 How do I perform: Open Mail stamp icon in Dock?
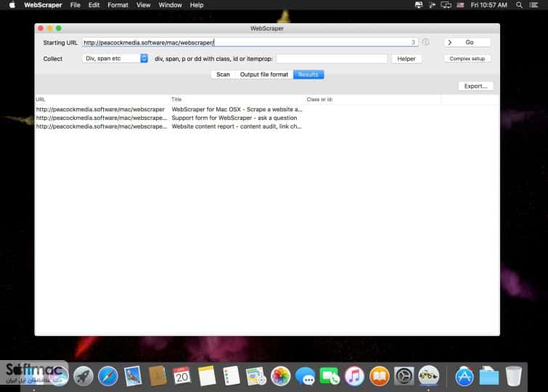[133, 376]
